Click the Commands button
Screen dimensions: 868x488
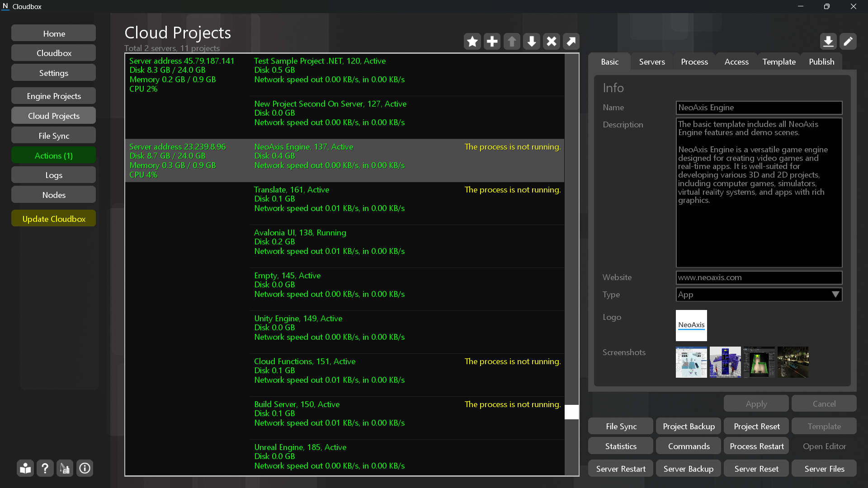[x=689, y=446]
